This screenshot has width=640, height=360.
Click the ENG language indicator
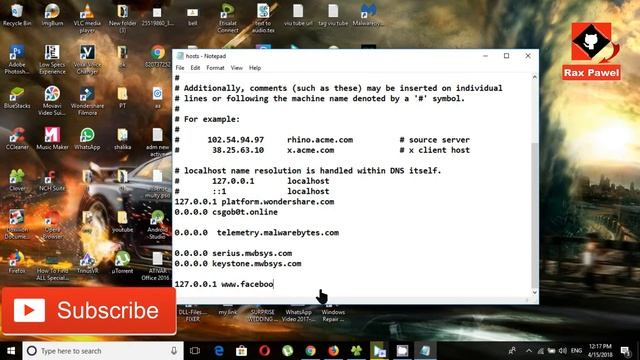[x=576, y=351]
